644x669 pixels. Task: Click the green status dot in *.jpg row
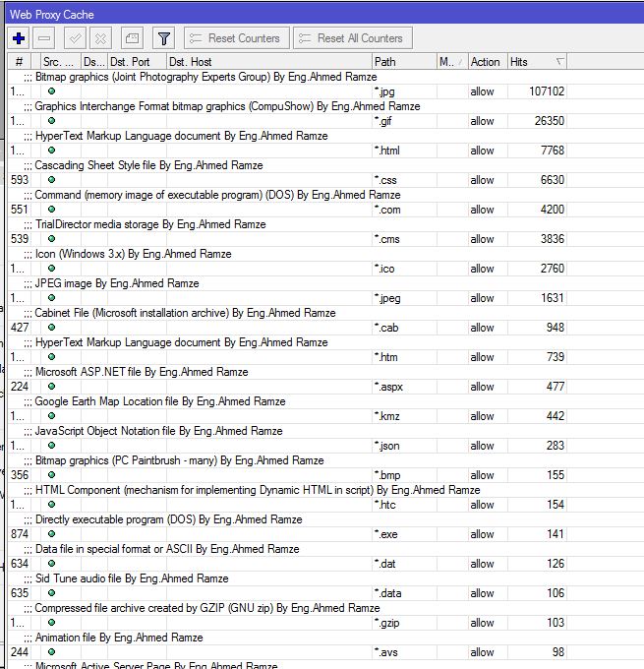[51, 91]
